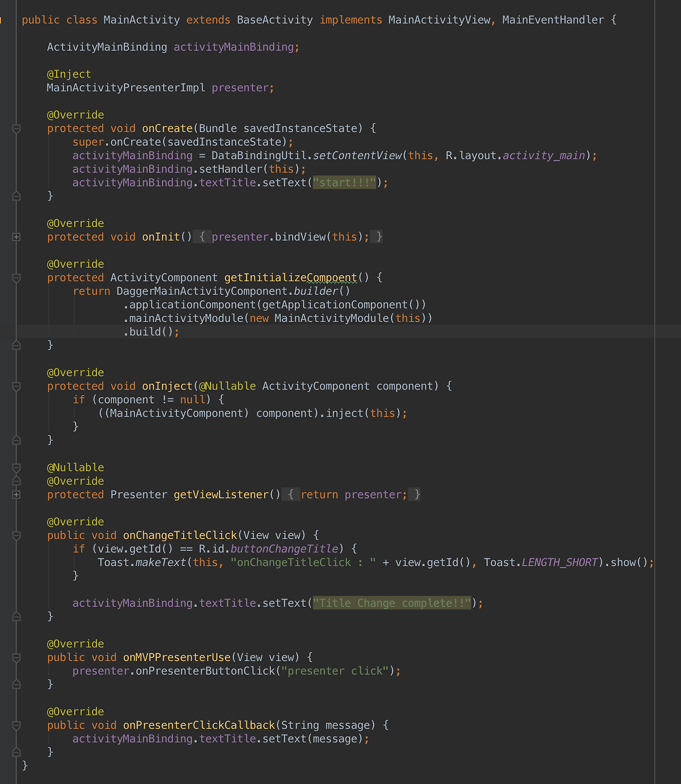This screenshot has width=681, height=784.
Task: Click the highlighted "Title Change complete!!" string
Action: pos(392,603)
